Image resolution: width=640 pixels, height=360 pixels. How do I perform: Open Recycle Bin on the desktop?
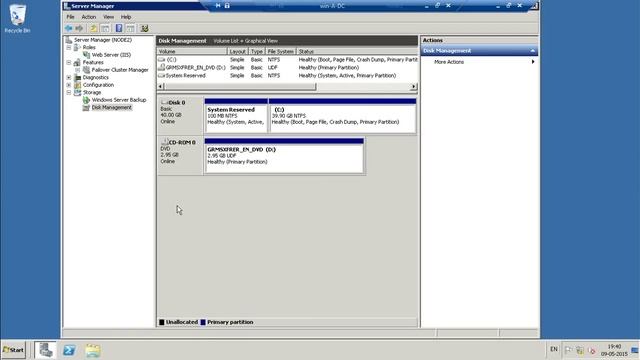[17, 19]
